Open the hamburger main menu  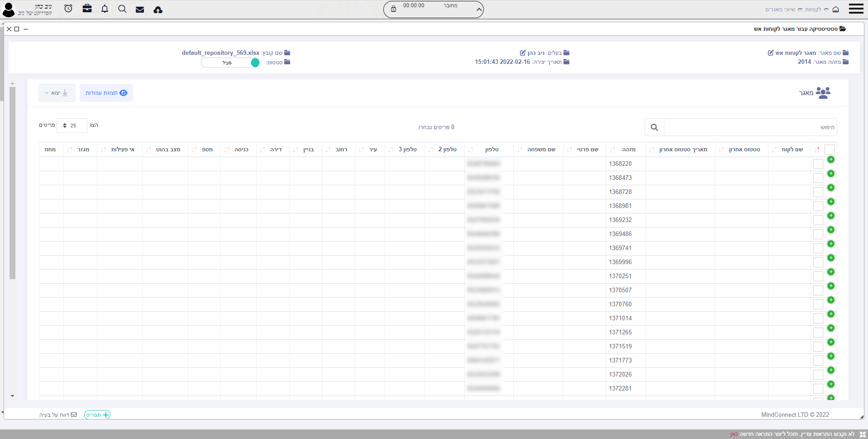[x=856, y=9]
